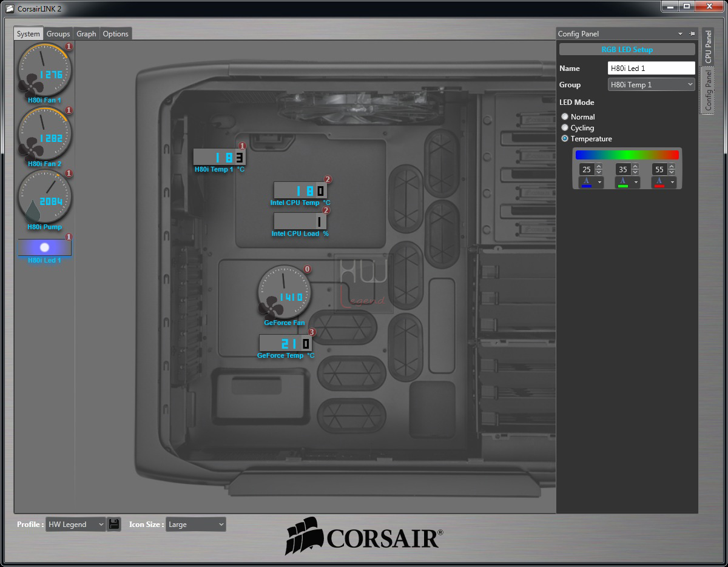The width and height of the screenshot is (728, 567).
Task: Open the blue color picker dropdown arrow
Action: 599,183
